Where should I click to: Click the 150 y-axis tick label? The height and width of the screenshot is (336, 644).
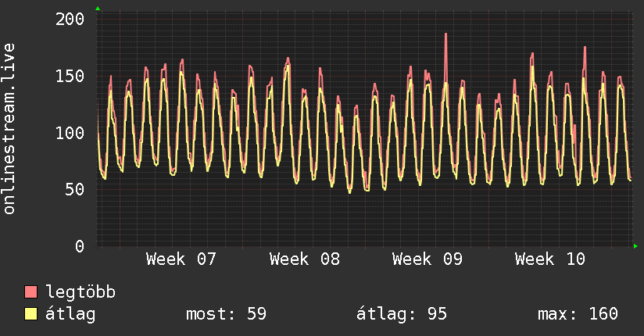pos(70,76)
